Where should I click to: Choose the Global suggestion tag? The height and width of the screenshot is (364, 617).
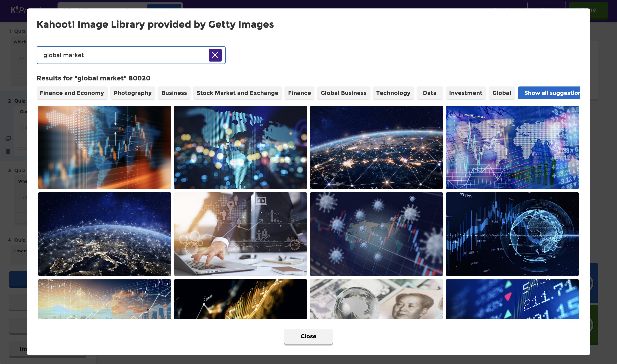click(x=502, y=93)
